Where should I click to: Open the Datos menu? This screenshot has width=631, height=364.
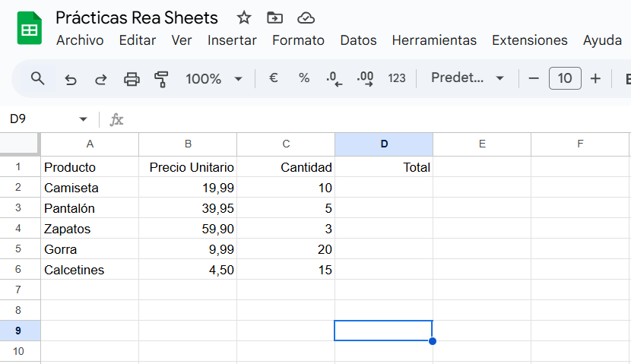tap(358, 40)
